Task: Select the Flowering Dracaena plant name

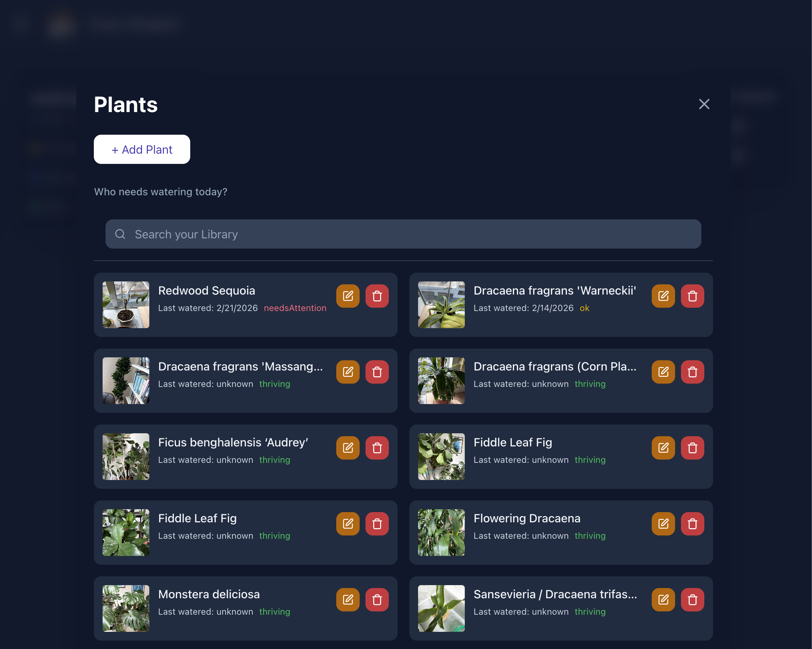Action: (x=526, y=518)
